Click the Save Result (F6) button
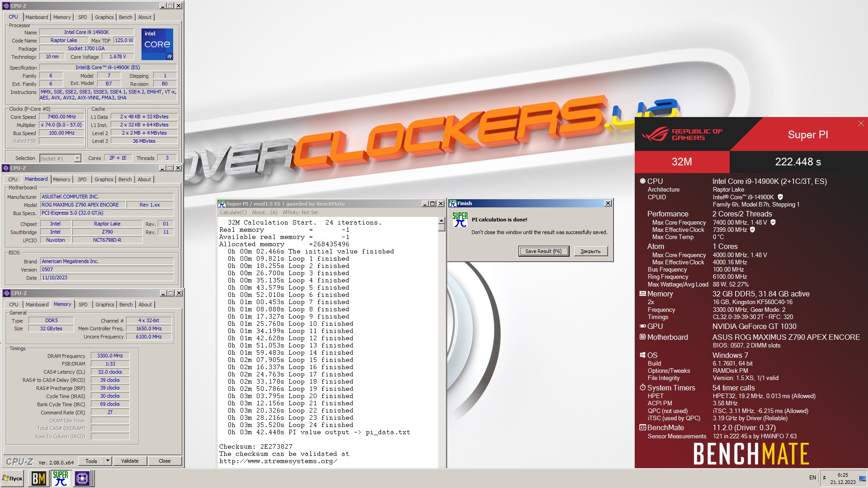The image size is (868, 488). click(x=543, y=251)
